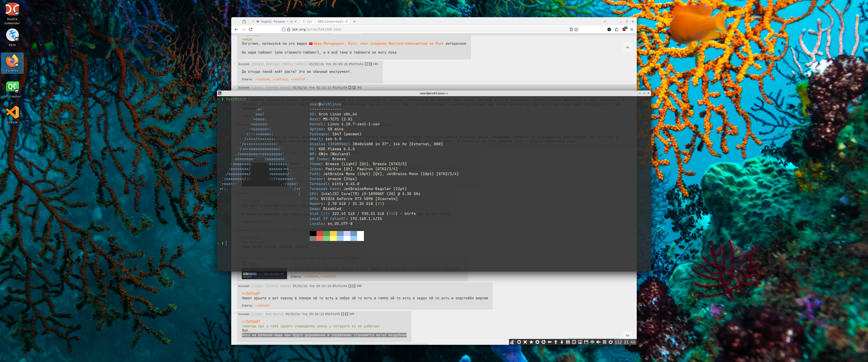Image resolution: width=868 pixels, height=362 pixels.
Task: Toggle reader view in the address bar
Action: pos(571,29)
